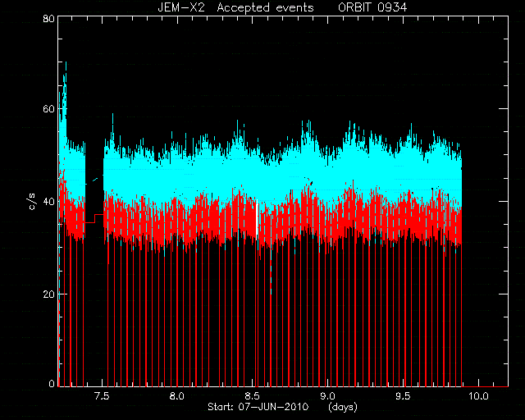Click the x-axis tick label 10.0
Screen dimensions: 525x420
[478, 396]
